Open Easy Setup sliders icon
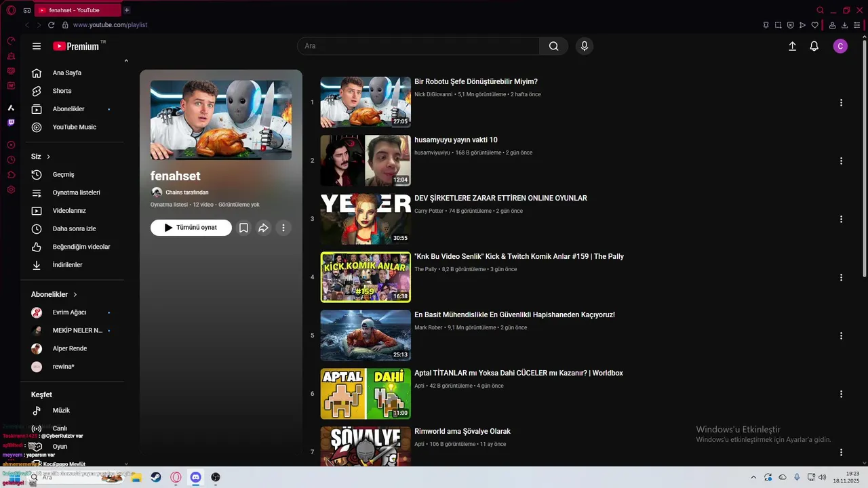The image size is (868, 488). click(857, 25)
